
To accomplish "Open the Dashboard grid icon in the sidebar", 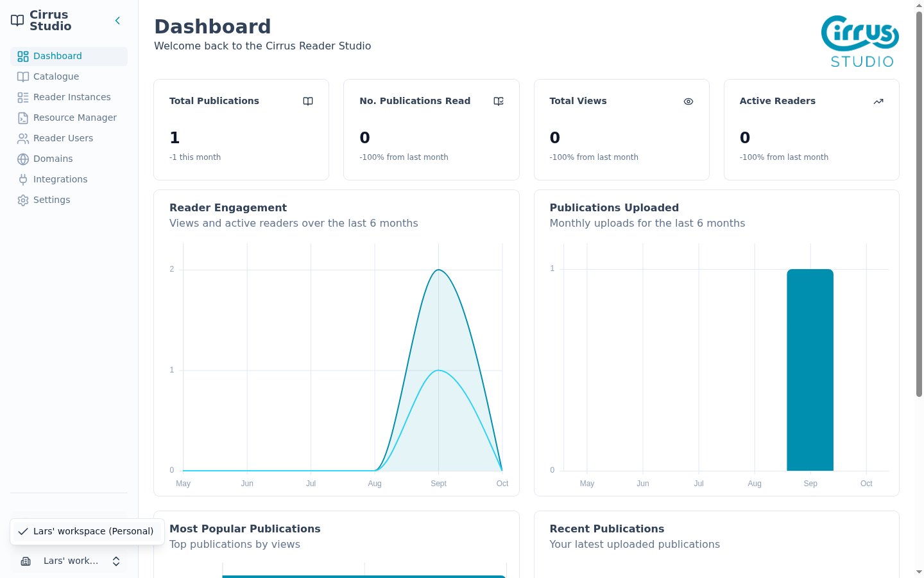I will pyautogui.click(x=23, y=57).
